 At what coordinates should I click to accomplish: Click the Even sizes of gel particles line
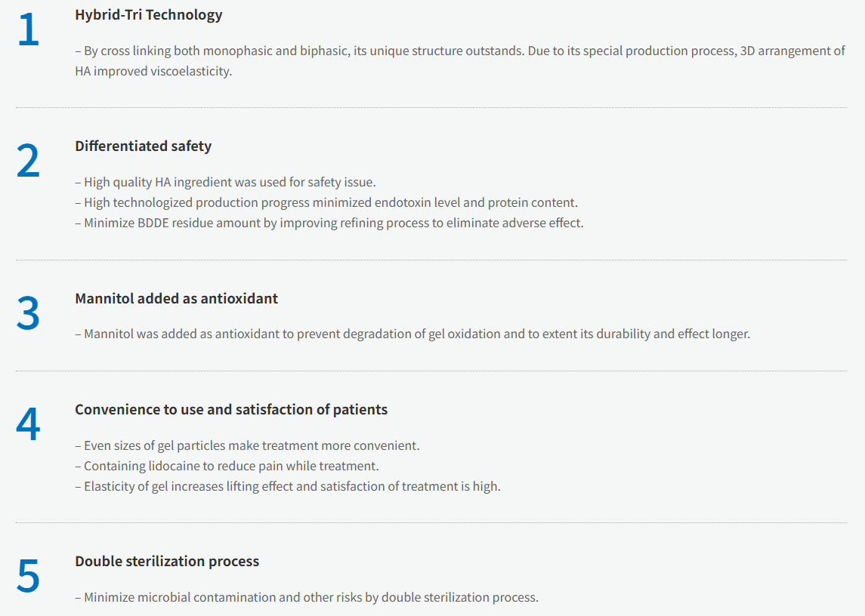click(x=247, y=445)
